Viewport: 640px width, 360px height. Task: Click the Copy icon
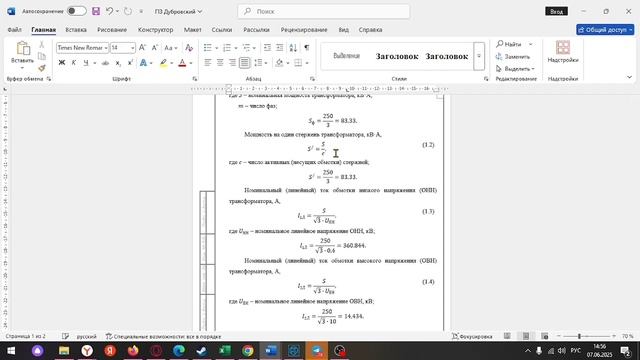tap(42, 56)
